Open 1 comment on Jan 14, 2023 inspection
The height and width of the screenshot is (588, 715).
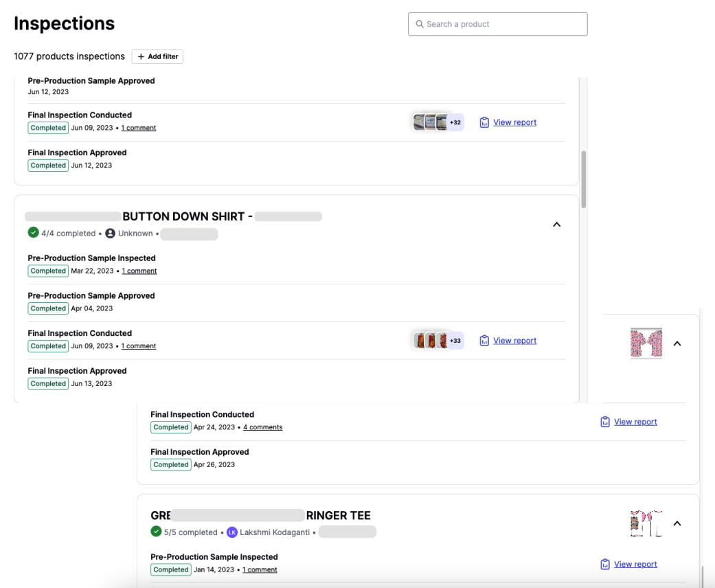coord(260,569)
